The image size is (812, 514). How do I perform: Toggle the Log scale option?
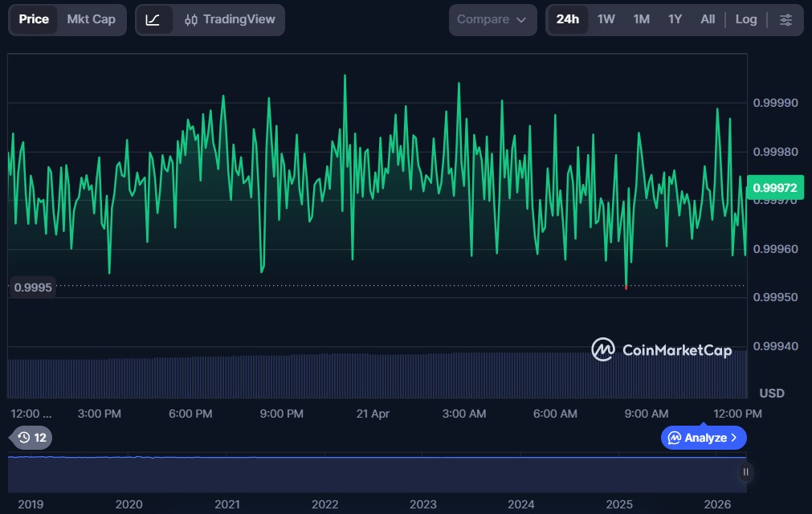pyautogui.click(x=745, y=20)
